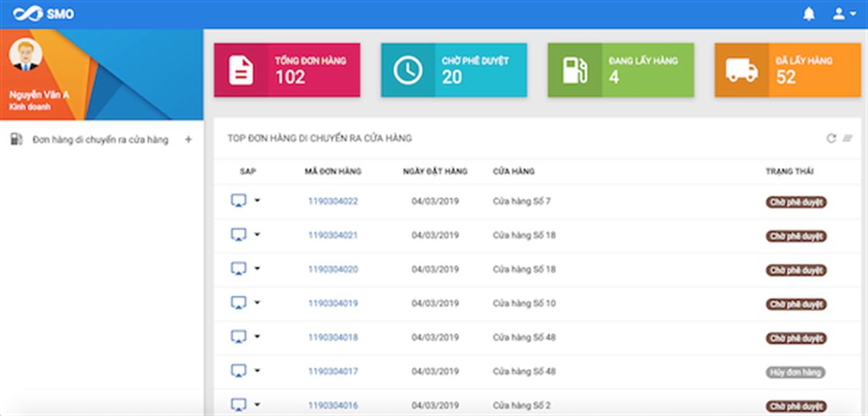Expand SAP dropdown arrow for order 1190304017
The width and height of the screenshot is (868, 416).
click(257, 371)
